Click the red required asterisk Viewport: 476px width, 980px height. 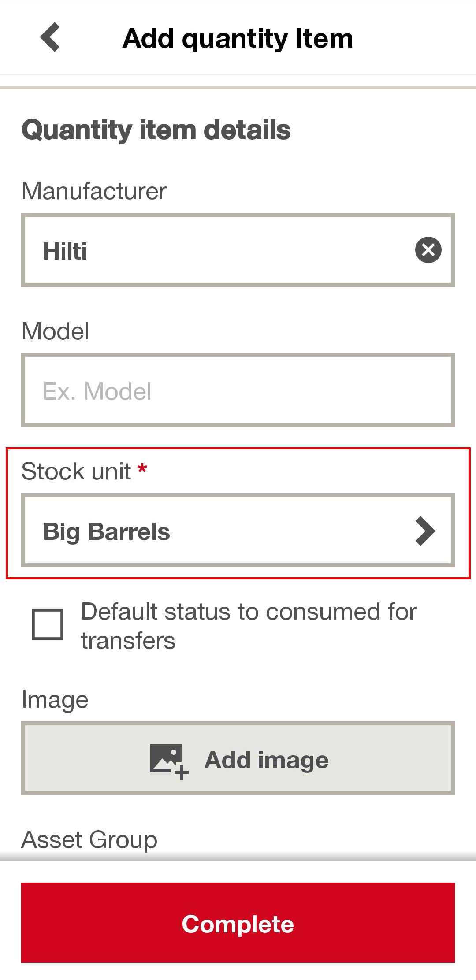pos(142,468)
